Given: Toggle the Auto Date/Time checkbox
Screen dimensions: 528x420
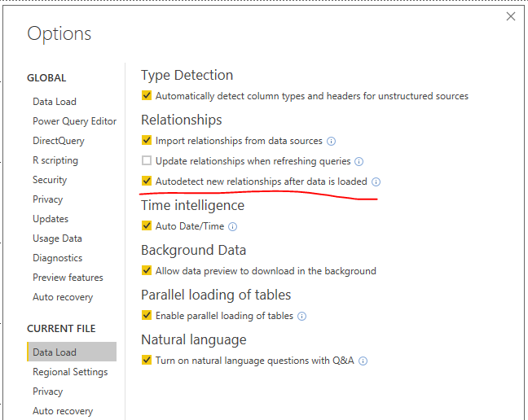Looking at the screenshot, I should 147,225.
